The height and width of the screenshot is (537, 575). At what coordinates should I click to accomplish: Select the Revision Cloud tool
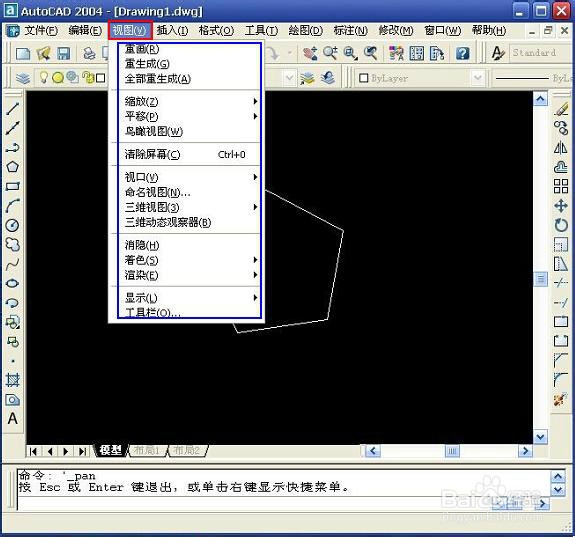click(12, 244)
